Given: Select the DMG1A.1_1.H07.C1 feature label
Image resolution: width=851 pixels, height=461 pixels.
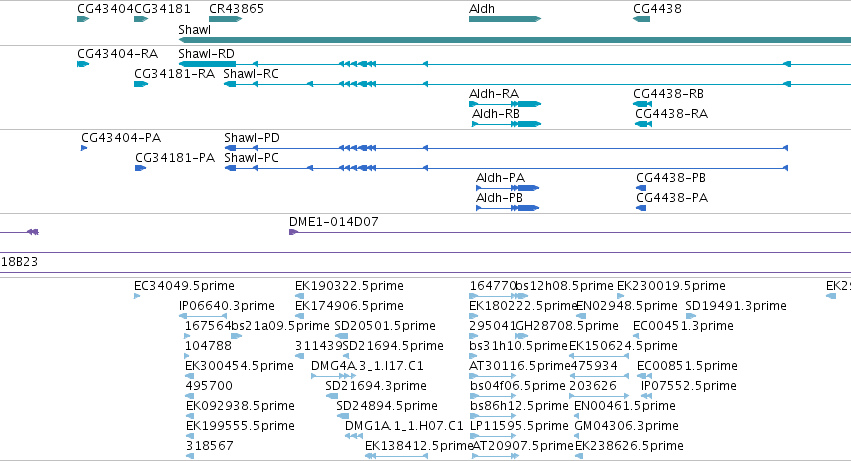Looking at the screenshot, I should (404, 427).
